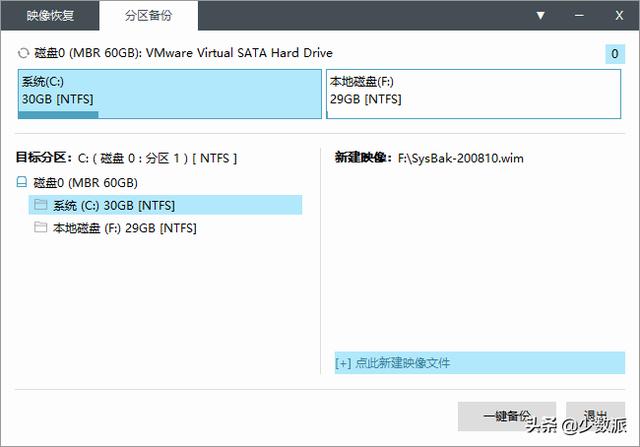Click the folder icon of 系统 (C:) row
This screenshot has height=447, width=640.
pos(40,204)
